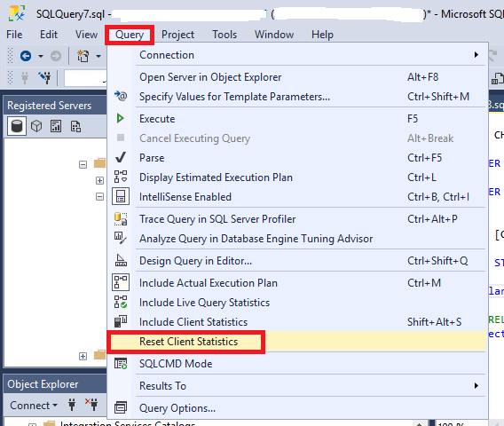Viewport: 504px width, 426px height.
Task: Click the Database Engine Tuning Advisor icon
Action: click(x=121, y=238)
